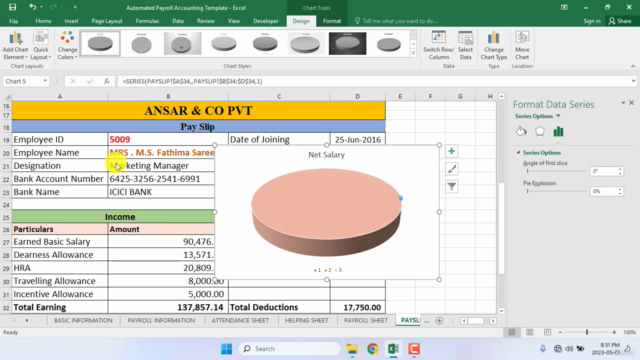Screen dimensions: 640x360
Task: Add a new sheet with plus button
Action: coord(439,321)
